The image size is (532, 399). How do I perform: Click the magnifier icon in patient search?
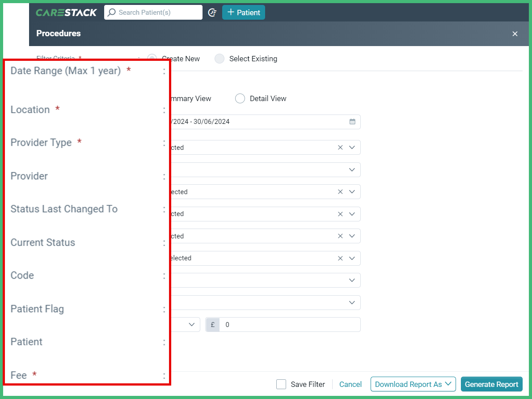(x=111, y=12)
